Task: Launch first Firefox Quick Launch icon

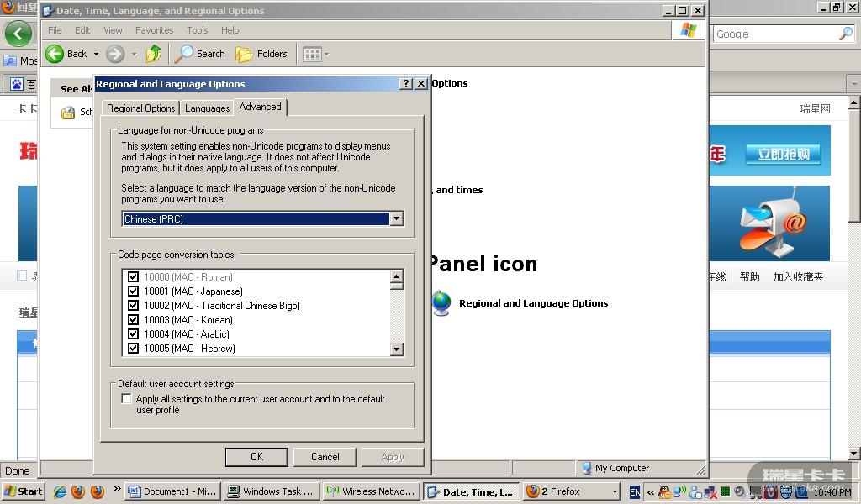Action: (78, 491)
